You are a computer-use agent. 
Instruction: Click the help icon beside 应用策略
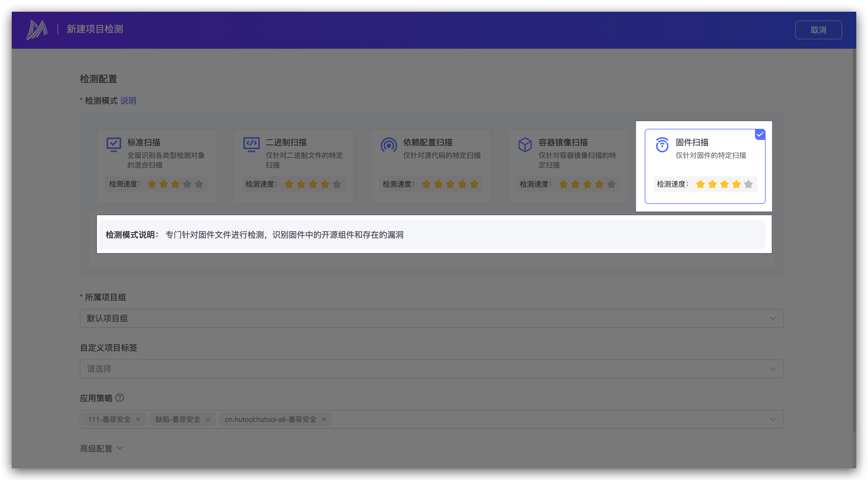coord(120,398)
